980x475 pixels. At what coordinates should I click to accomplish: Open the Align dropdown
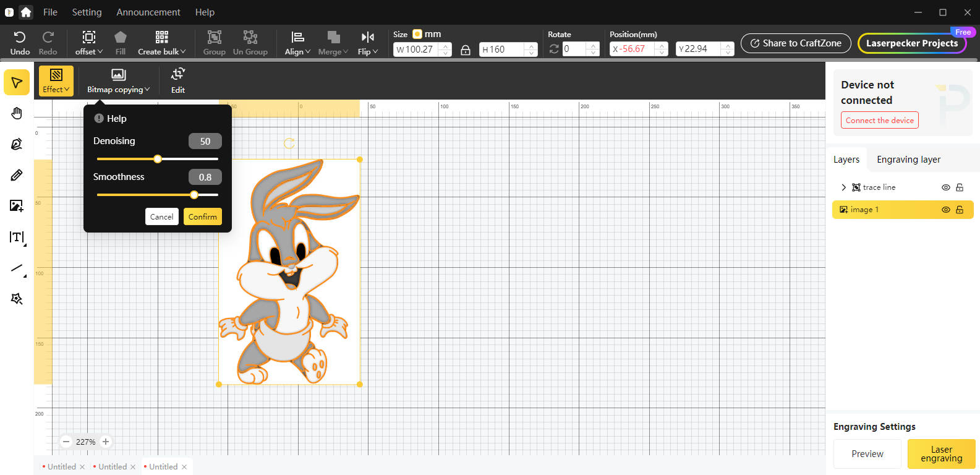(x=297, y=43)
